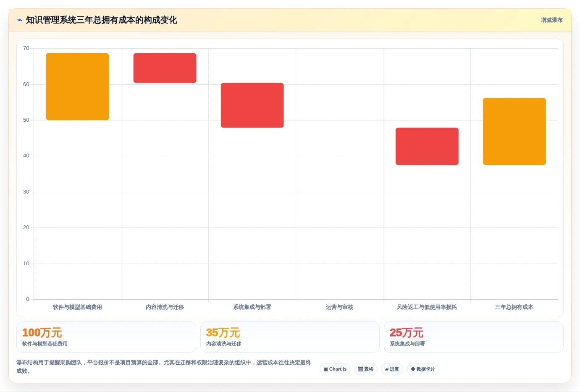Select the orange 三年总拥有成本 bar

coord(514,131)
